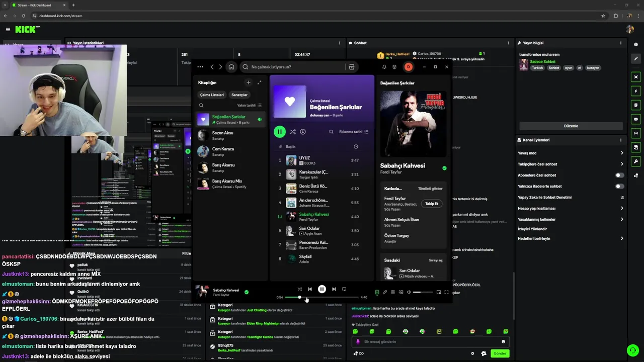The height and width of the screenshot is (362, 644).
Task: Open Barış Akarsu Mix playlist
Action: point(231,184)
